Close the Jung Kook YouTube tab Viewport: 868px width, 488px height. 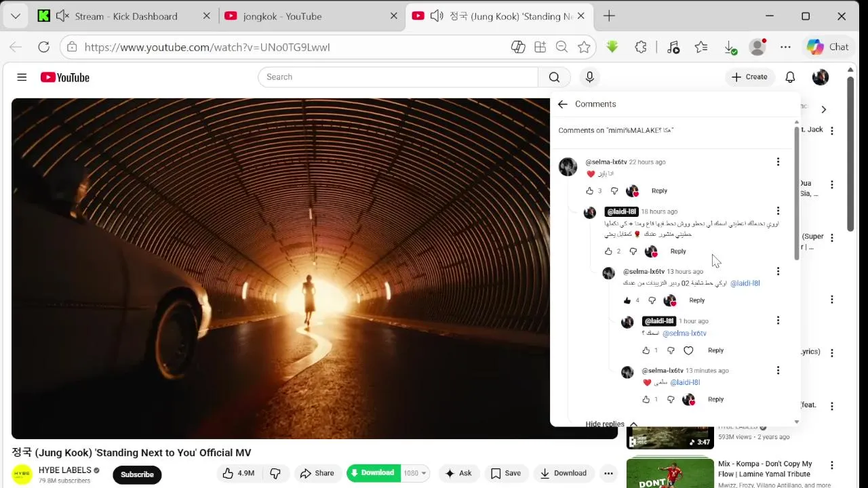581,16
